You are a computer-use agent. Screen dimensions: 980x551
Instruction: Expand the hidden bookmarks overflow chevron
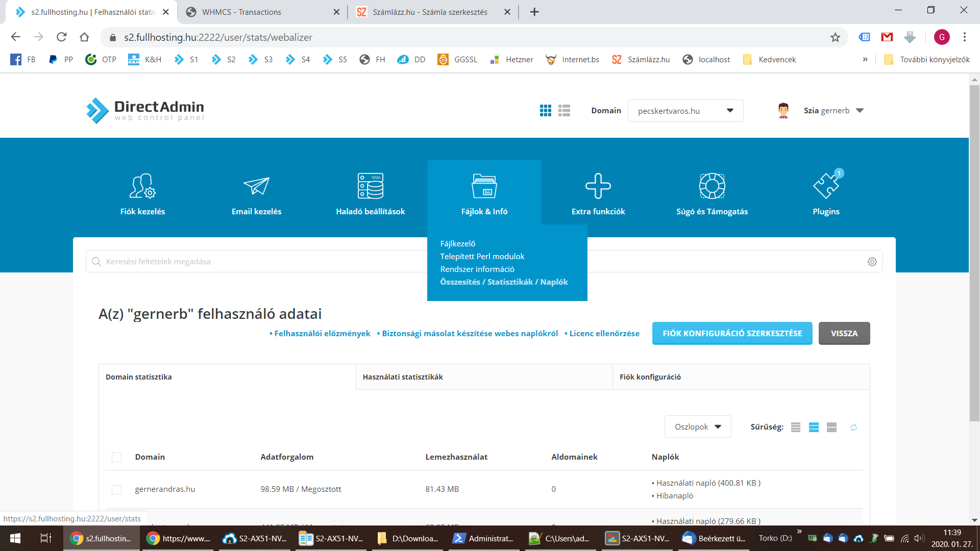tap(865, 60)
